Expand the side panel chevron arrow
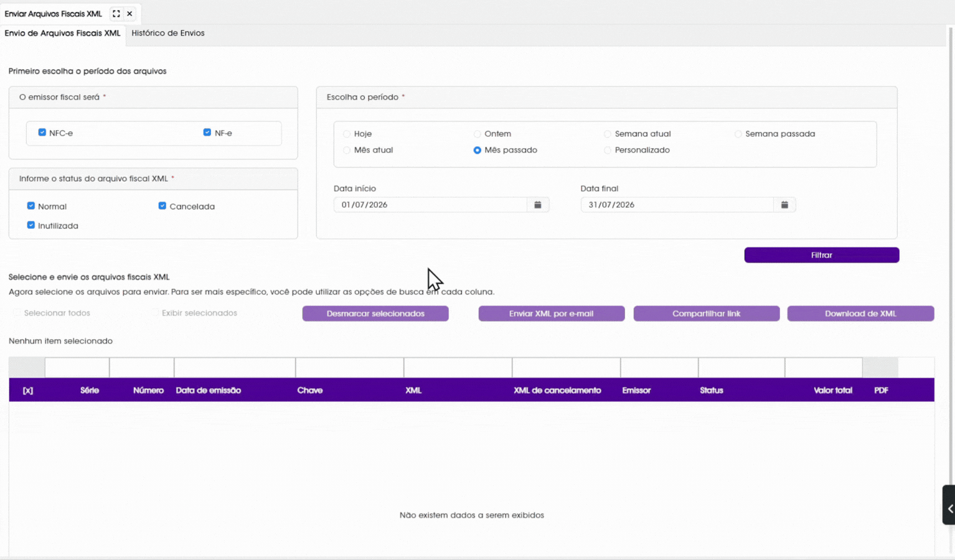 949,508
